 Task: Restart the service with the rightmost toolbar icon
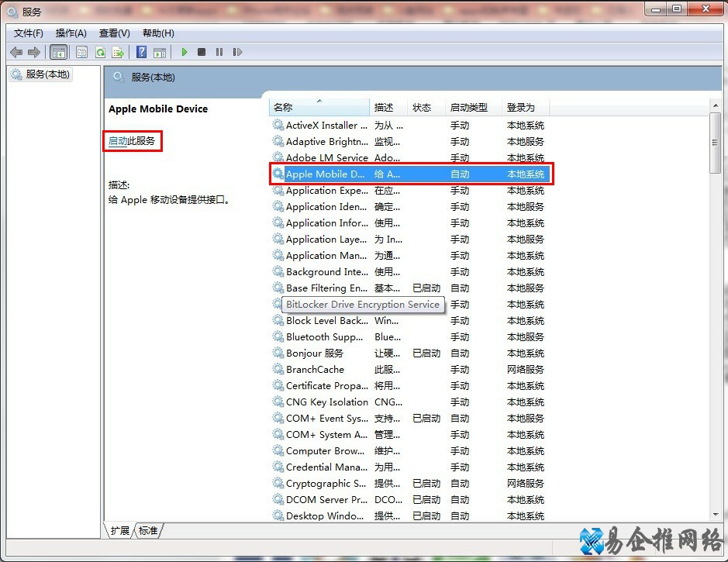pyautogui.click(x=237, y=51)
